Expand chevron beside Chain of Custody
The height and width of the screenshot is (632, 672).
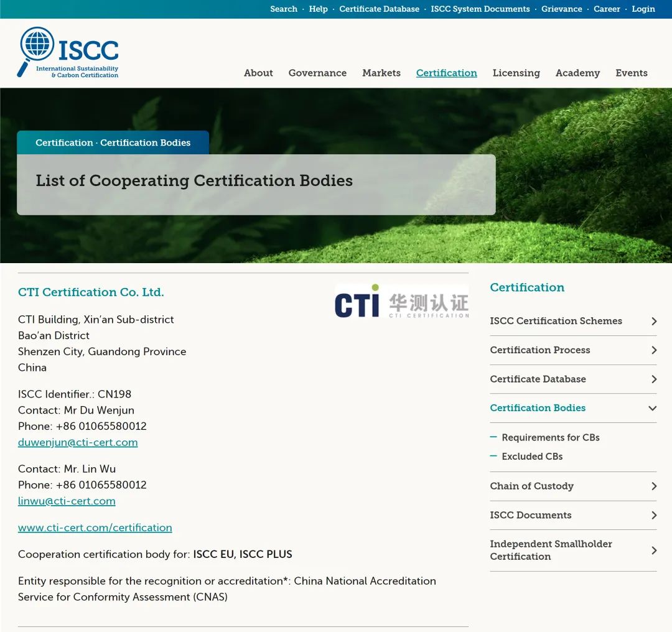pyautogui.click(x=654, y=486)
